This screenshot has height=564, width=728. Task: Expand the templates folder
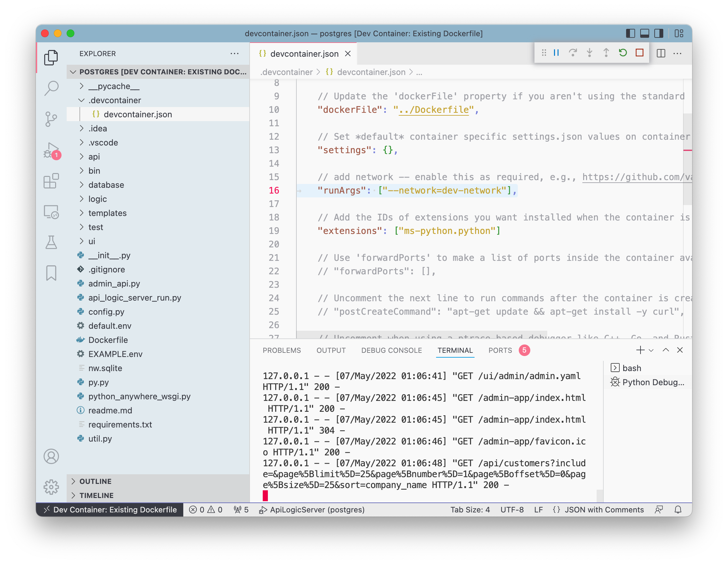[158, 213]
